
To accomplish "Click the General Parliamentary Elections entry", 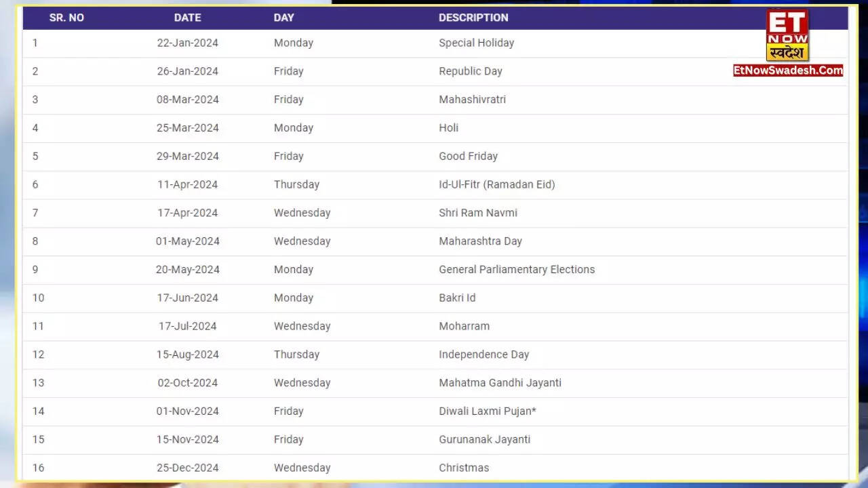I will (517, 269).
